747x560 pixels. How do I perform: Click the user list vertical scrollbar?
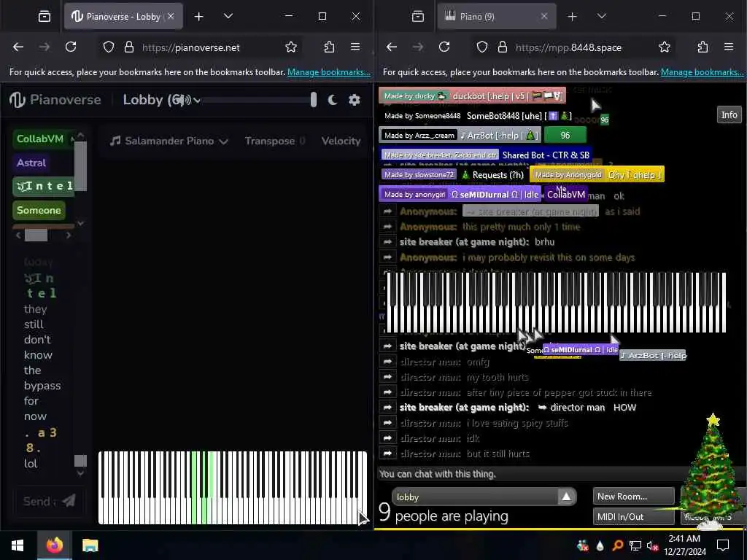point(80,166)
